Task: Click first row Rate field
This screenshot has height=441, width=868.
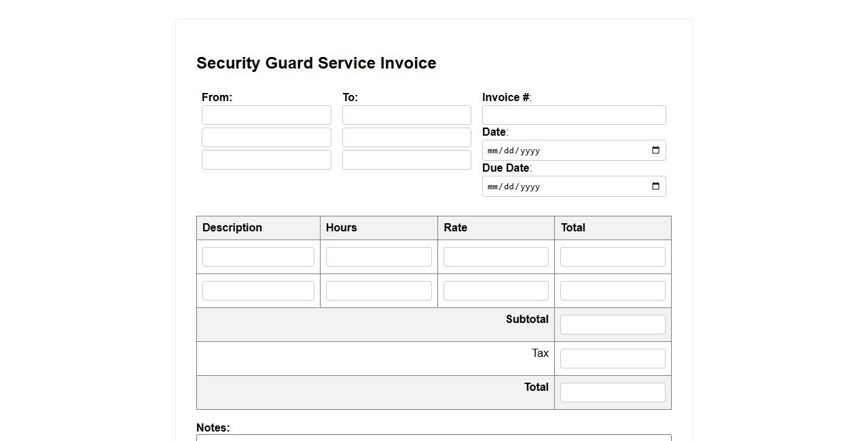Action: point(496,257)
